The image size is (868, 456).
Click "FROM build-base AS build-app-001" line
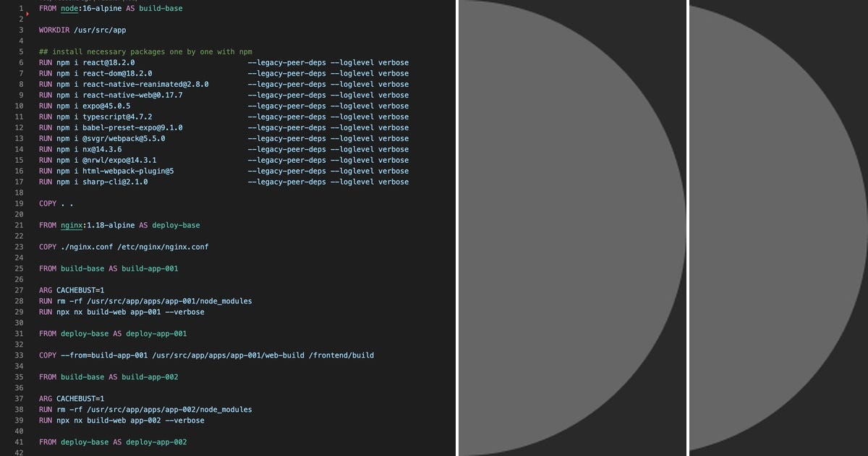(x=109, y=269)
